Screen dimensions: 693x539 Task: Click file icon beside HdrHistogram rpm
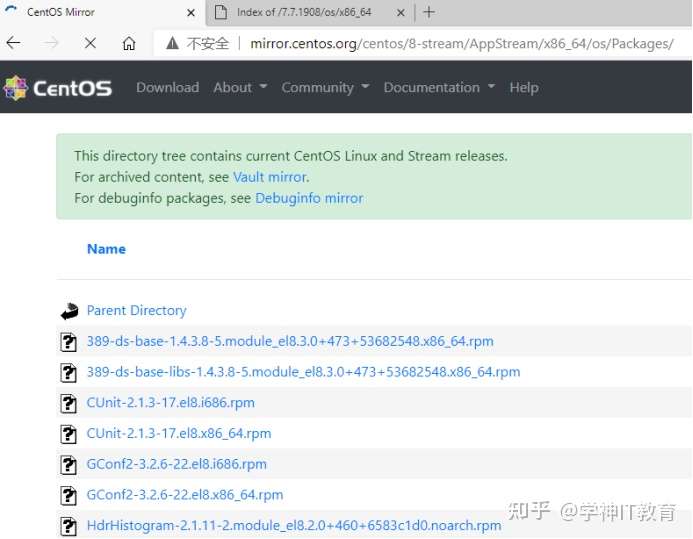click(68, 526)
